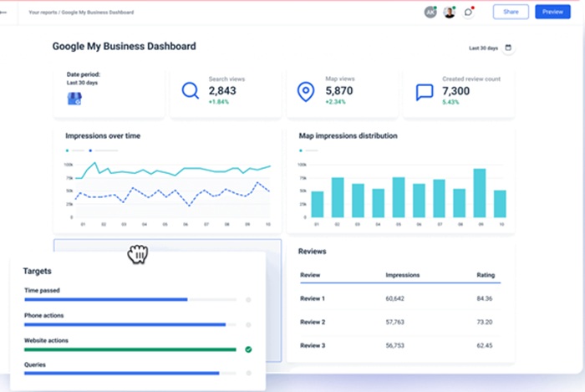Click the Map views location pin icon
585x392 pixels.
pyautogui.click(x=307, y=90)
